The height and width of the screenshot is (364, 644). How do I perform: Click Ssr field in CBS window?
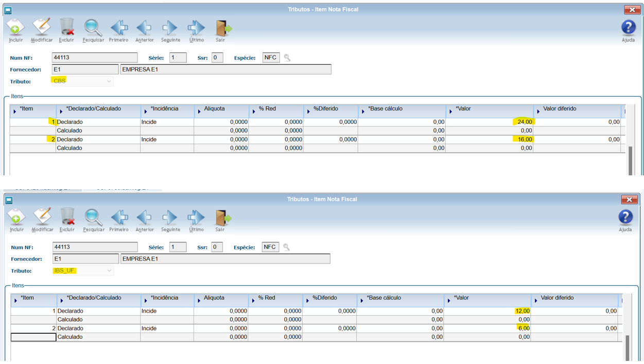click(x=217, y=58)
